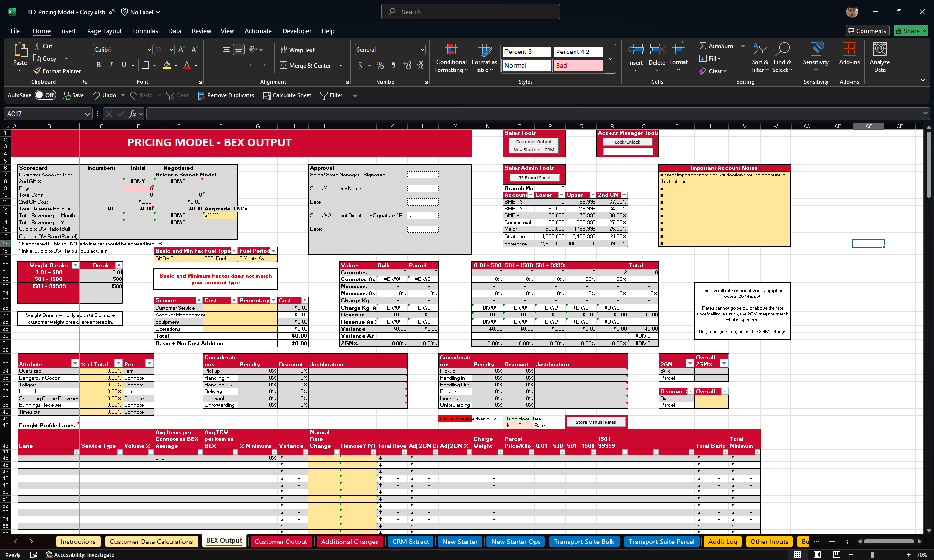
Task: Click the Store Manual Rates button
Action: pyautogui.click(x=596, y=422)
